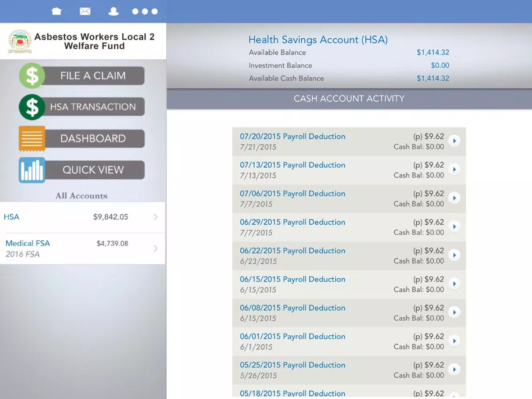Expand the Medical FSA row chevron
The width and height of the screenshot is (532, 399).
(x=155, y=249)
